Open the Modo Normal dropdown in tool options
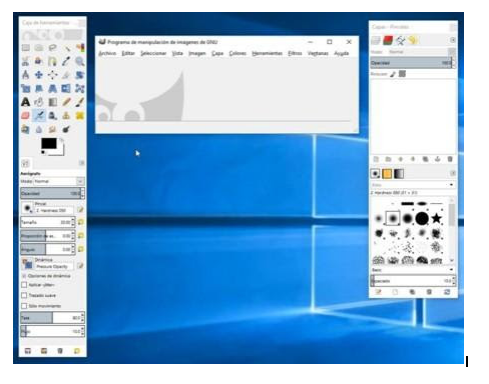This screenshot has height=384, width=489. pos(59,181)
